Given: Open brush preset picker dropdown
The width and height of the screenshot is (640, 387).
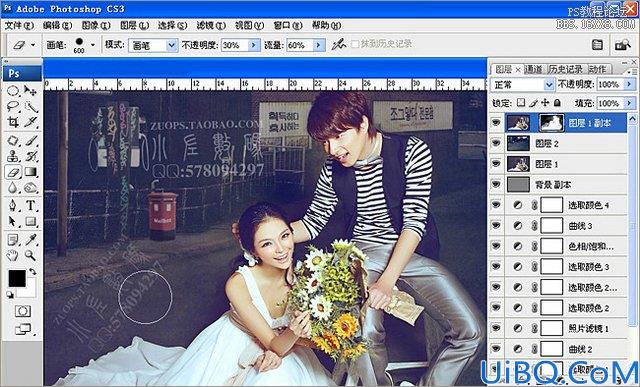Looking at the screenshot, I should coord(93,45).
